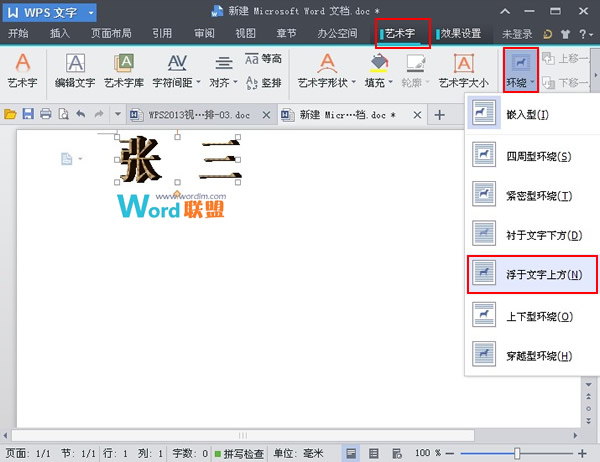Click the 张三 WordArt object
The image size is (600, 462).
click(x=178, y=162)
